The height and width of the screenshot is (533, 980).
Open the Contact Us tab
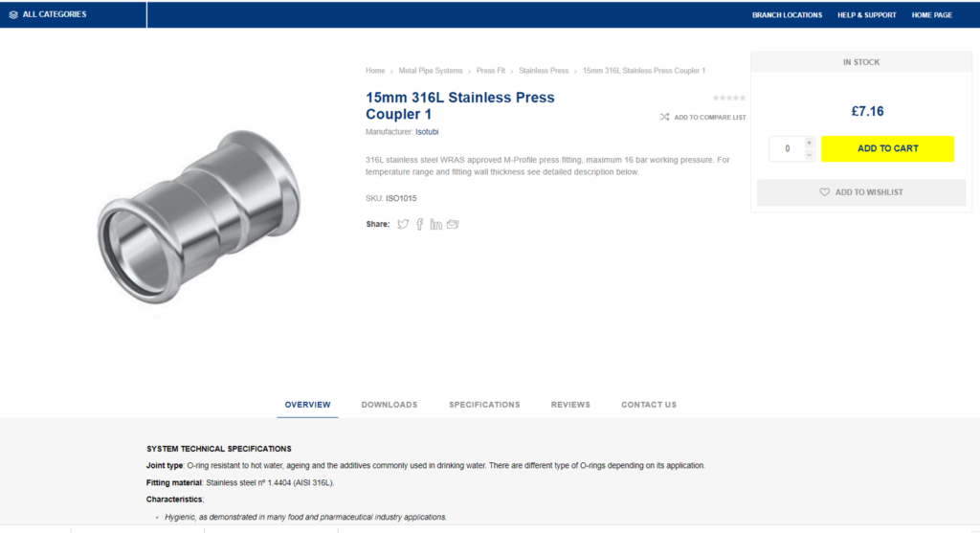point(649,405)
